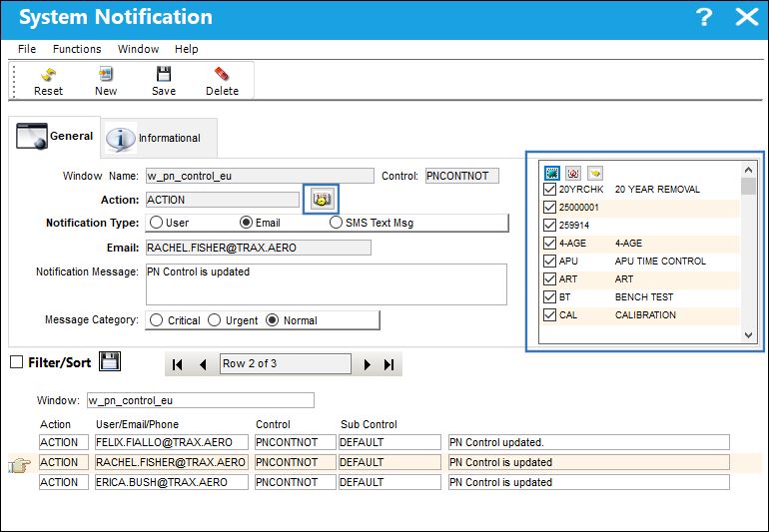Select Normal message category
The image size is (769, 532).
pyautogui.click(x=273, y=320)
